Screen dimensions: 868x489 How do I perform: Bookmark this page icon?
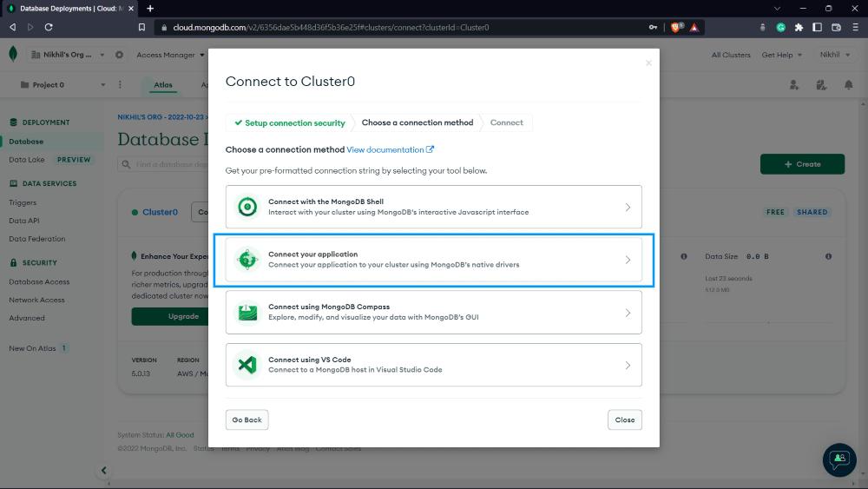141,27
